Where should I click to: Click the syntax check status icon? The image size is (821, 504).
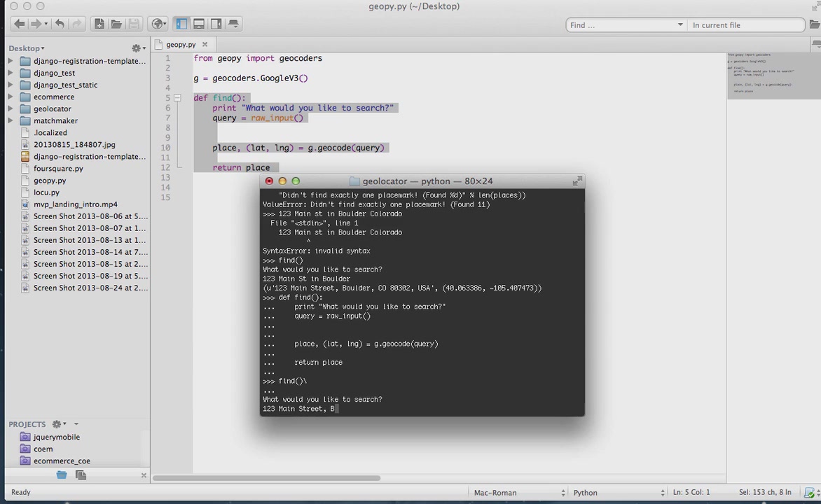pos(810,493)
